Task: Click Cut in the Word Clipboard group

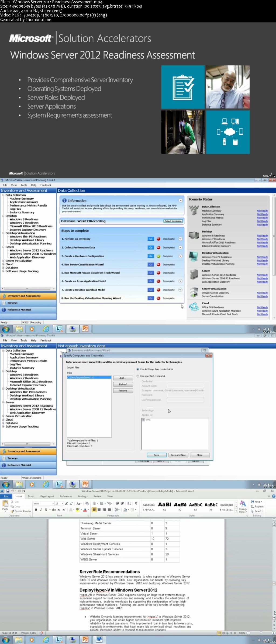Action: coord(15,502)
